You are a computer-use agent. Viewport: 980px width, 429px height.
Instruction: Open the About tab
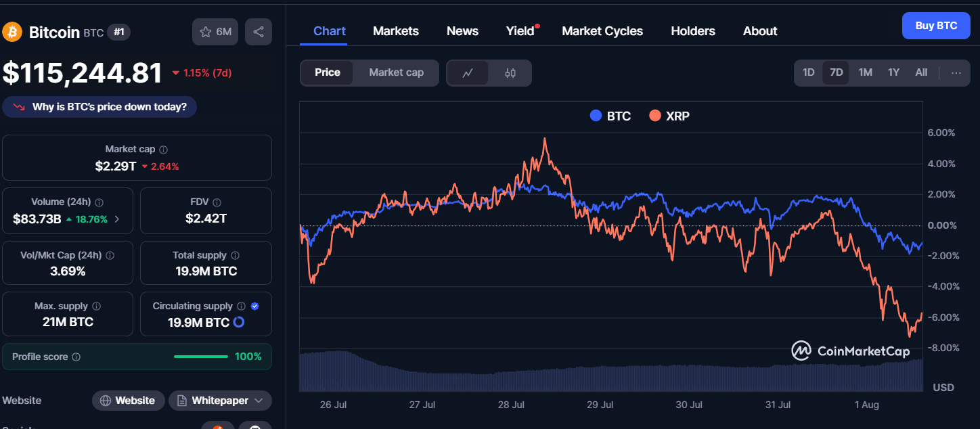point(760,31)
